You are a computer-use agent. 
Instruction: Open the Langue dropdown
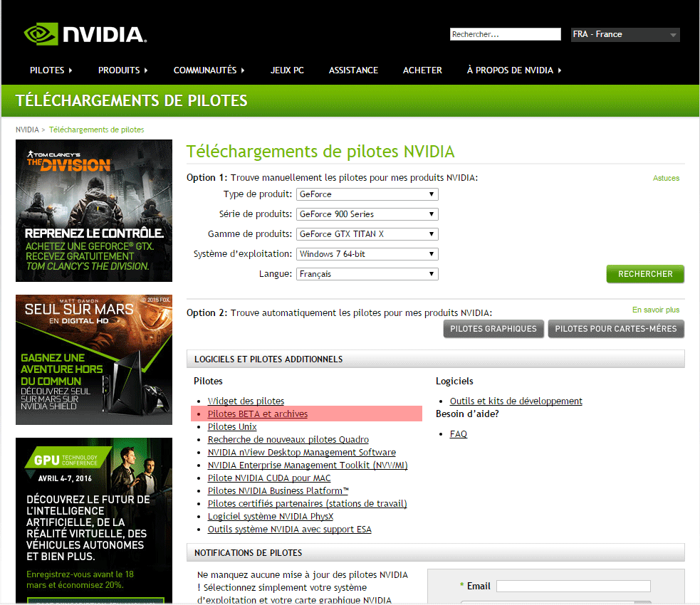click(x=367, y=274)
